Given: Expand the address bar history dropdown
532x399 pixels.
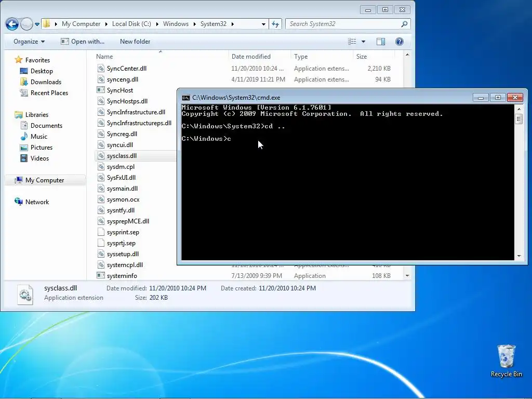Looking at the screenshot, I should coord(263,24).
